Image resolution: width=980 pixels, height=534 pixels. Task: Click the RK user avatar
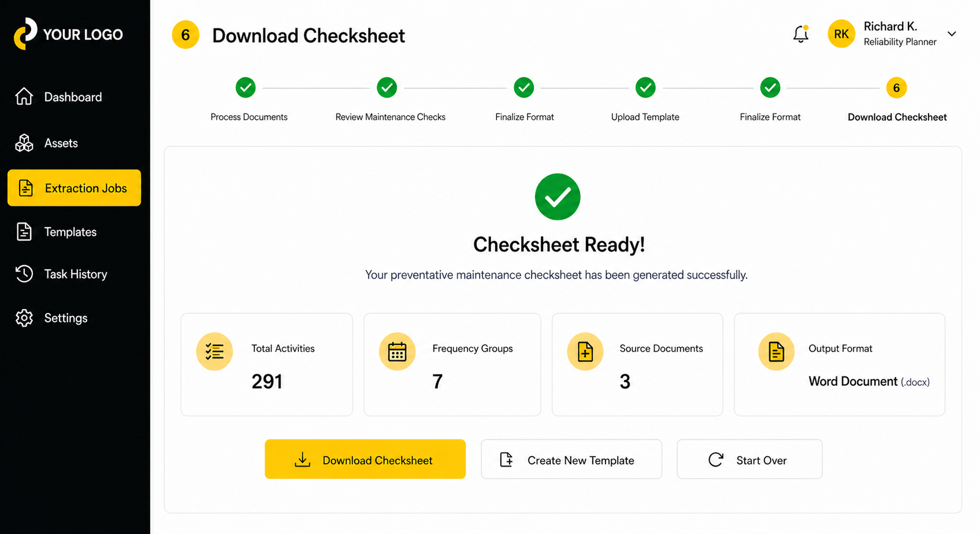pyautogui.click(x=841, y=34)
